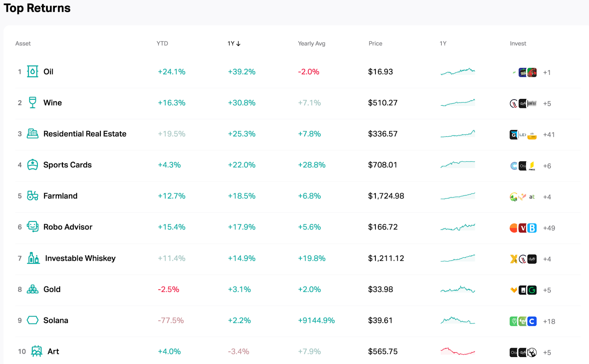Open the Residential Real Estate asset link
This screenshot has width=589, height=364.
click(x=85, y=134)
